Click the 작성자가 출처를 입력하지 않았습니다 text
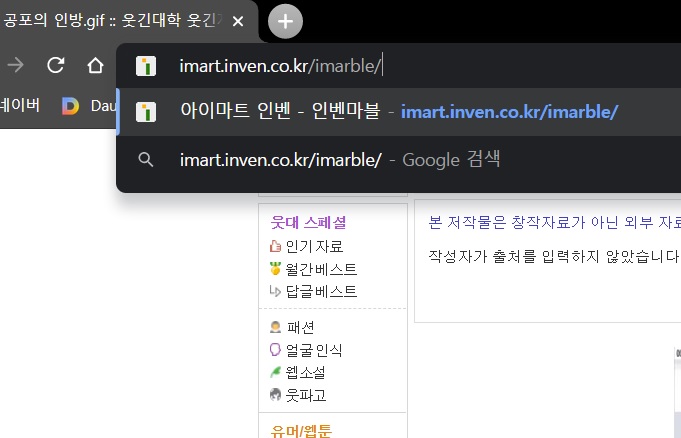Screen dimensions: 681x438 [x=553, y=256]
